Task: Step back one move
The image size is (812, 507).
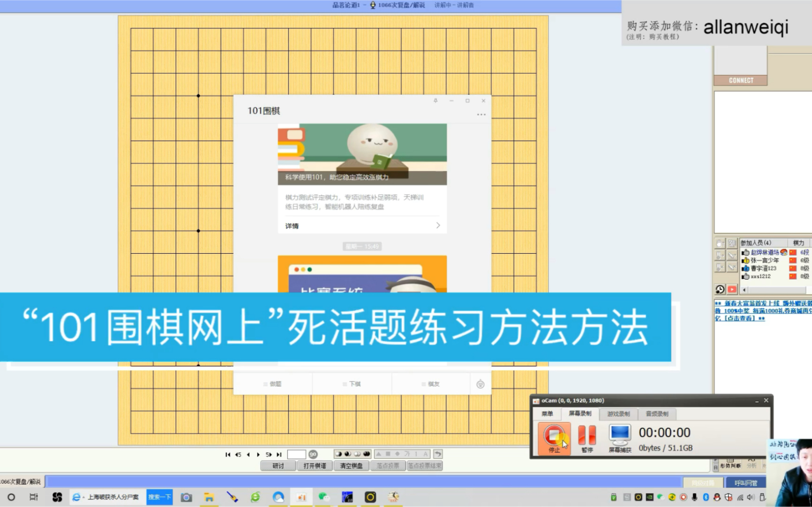Action: click(x=248, y=454)
